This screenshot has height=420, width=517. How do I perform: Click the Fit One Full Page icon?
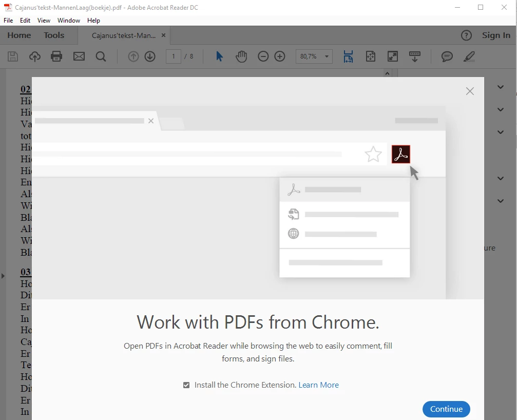371,56
